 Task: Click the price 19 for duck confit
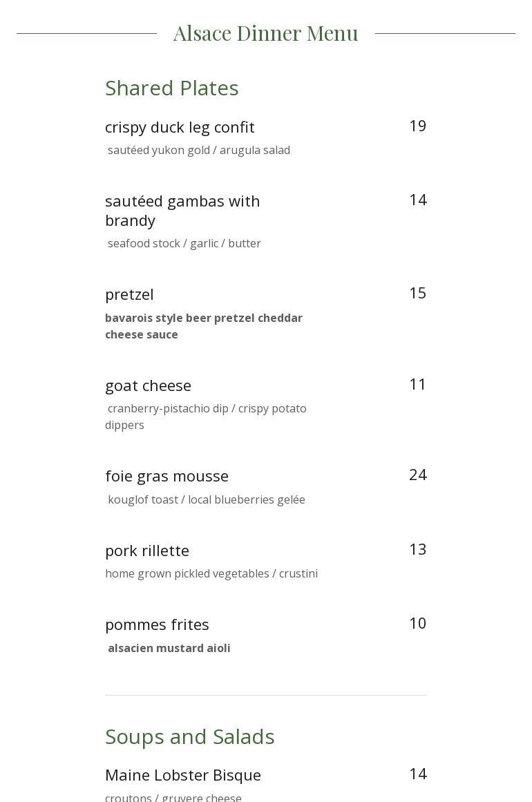point(417,126)
